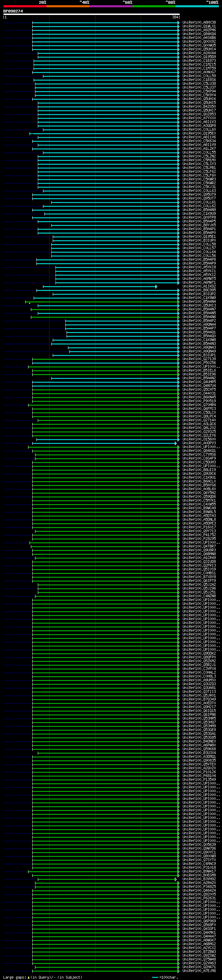Select label UniRef100_C1K9U1
Viewport: 222px width, 980px height.
[199, 477]
